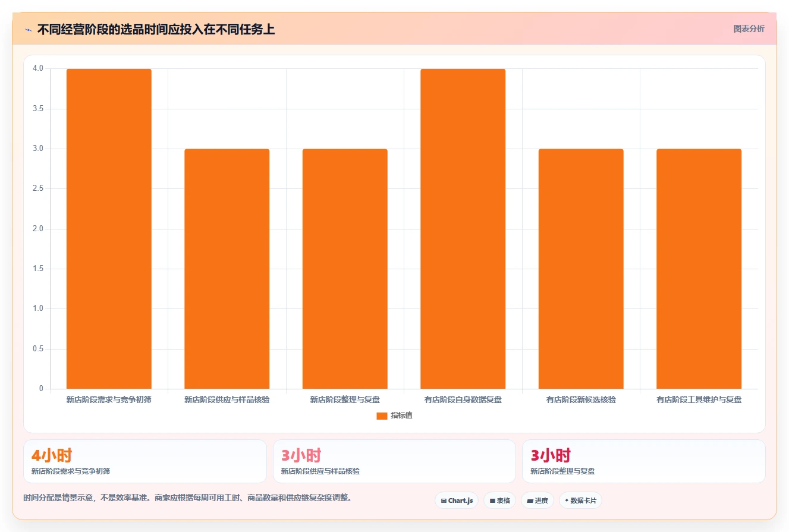
Task: Click axis label 新店阶段供应与样品核验 under the chart
Action: click(x=227, y=400)
